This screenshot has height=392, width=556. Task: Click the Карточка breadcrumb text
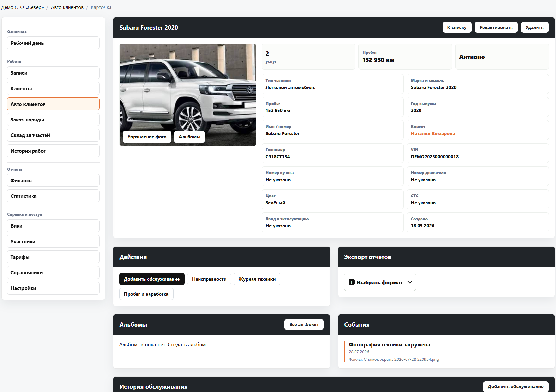101,7
